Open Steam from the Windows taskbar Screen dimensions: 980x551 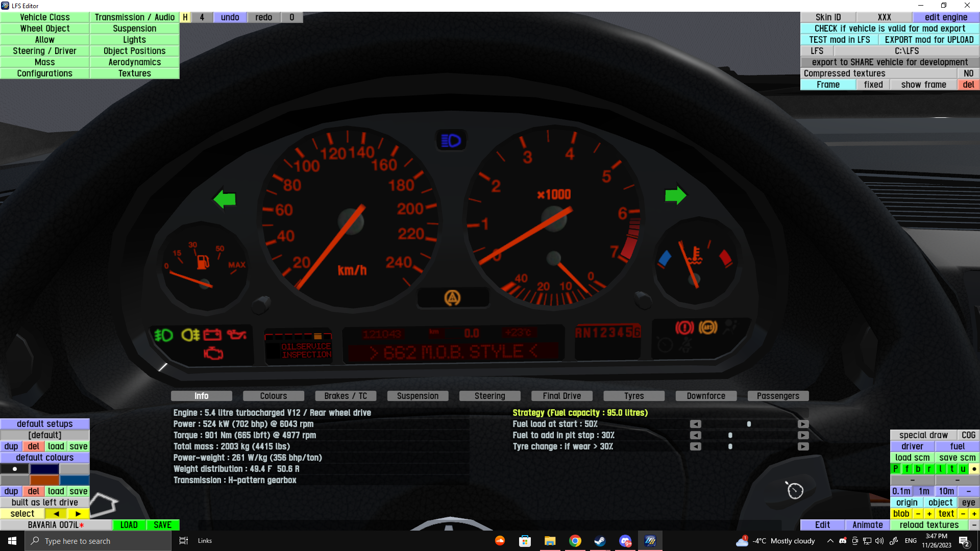[x=600, y=541]
